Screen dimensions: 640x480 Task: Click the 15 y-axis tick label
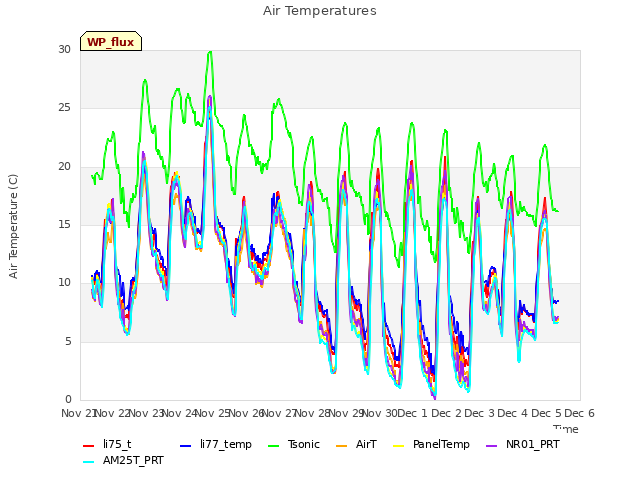[64, 224]
